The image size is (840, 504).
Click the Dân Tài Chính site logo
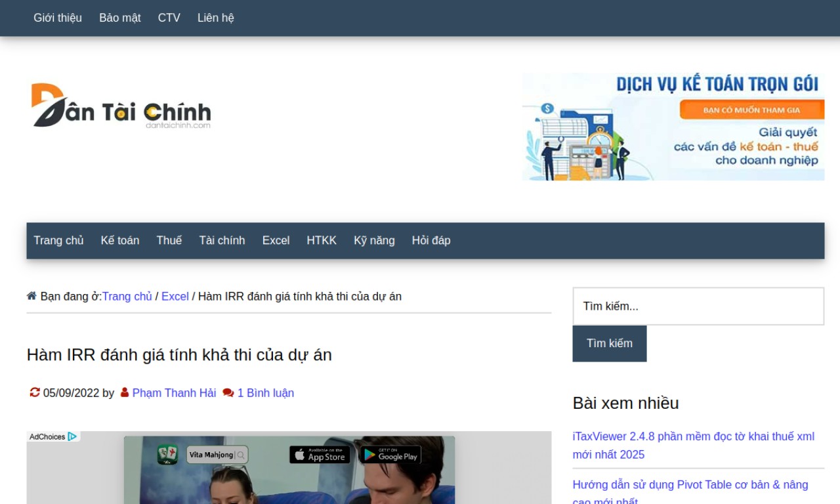click(121, 105)
